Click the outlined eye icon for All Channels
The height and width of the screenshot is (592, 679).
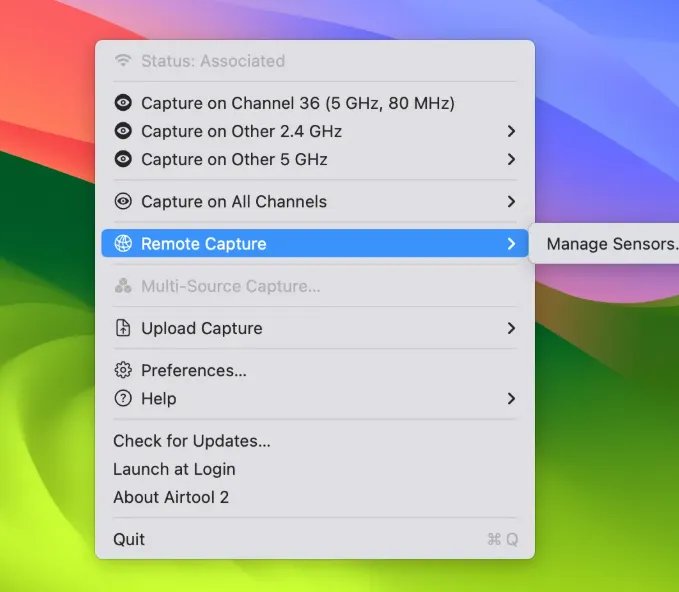123,201
